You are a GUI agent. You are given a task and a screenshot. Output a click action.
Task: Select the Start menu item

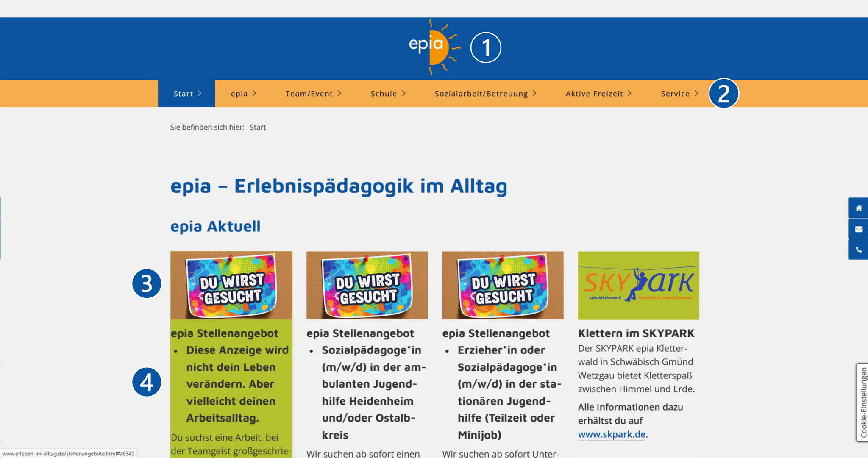[x=187, y=94]
